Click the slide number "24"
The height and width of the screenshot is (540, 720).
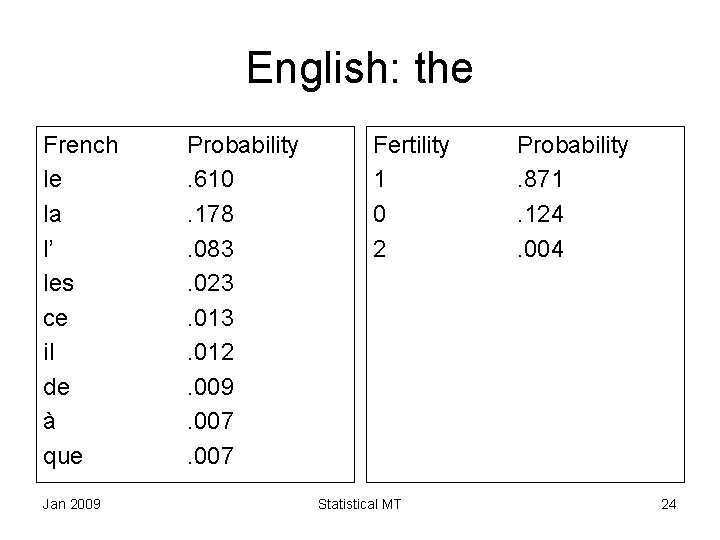(668, 503)
